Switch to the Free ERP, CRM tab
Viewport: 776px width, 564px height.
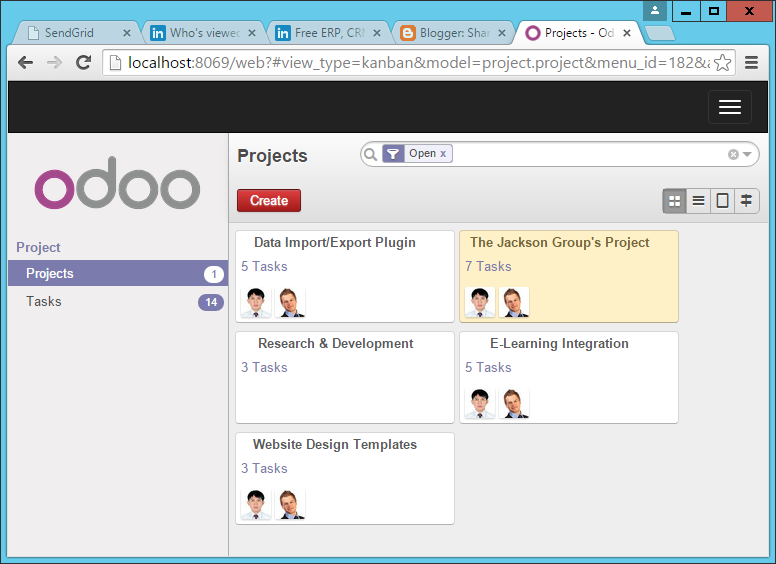coord(328,33)
